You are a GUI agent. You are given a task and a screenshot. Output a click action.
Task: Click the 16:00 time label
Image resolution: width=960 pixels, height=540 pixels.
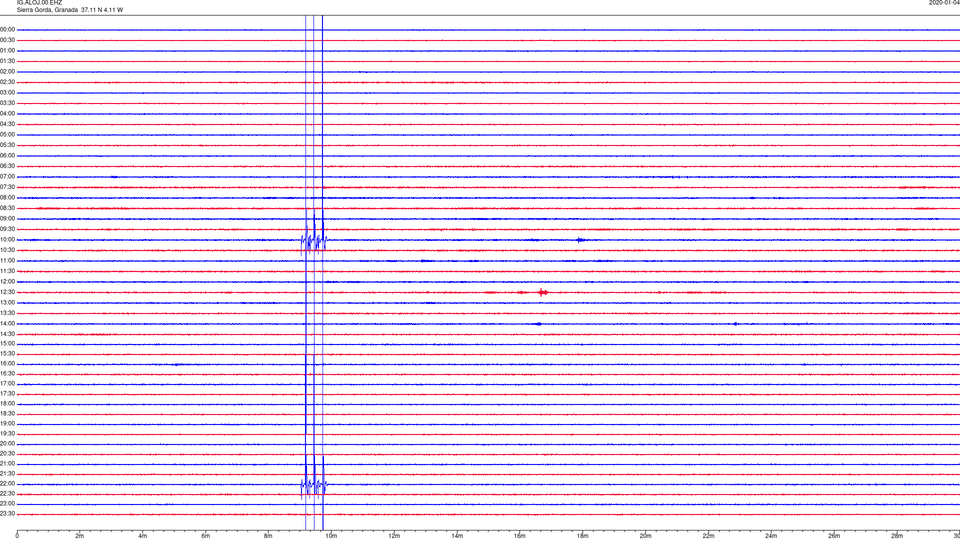click(7, 364)
